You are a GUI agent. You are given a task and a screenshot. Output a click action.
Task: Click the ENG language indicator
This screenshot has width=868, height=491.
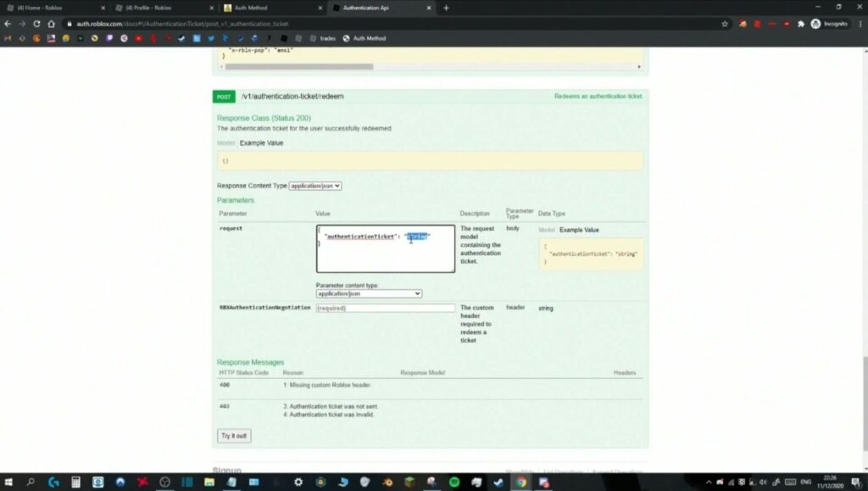tap(805, 483)
